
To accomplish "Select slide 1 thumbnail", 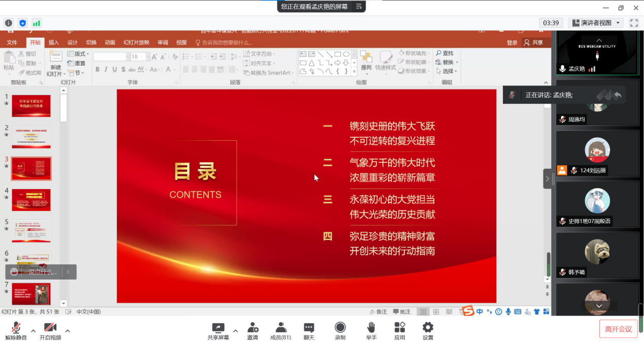I will pyautogui.click(x=31, y=106).
